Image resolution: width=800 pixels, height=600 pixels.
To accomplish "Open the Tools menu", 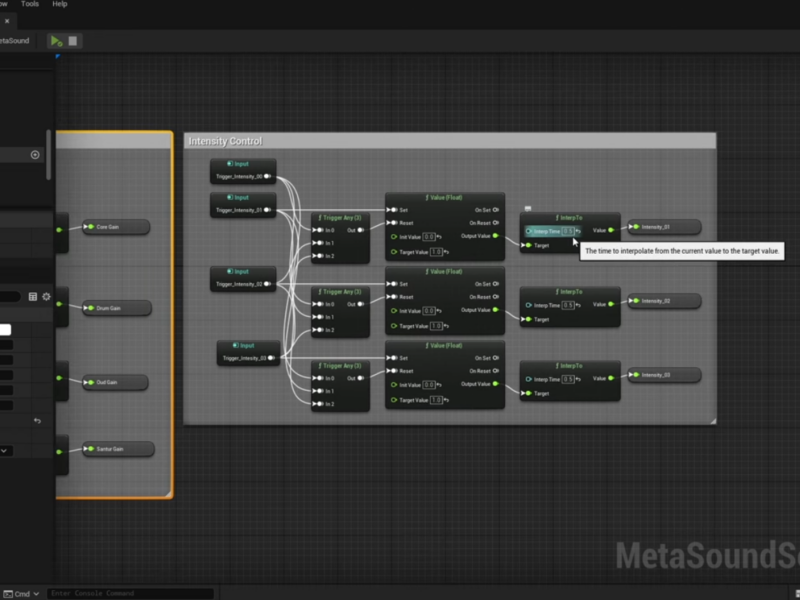I will (x=29, y=4).
